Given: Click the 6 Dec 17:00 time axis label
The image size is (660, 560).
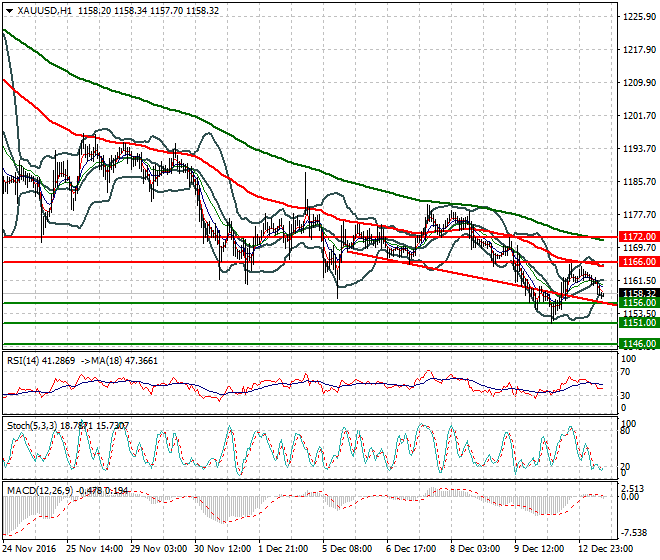Looking at the screenshot, I should 412,549.
